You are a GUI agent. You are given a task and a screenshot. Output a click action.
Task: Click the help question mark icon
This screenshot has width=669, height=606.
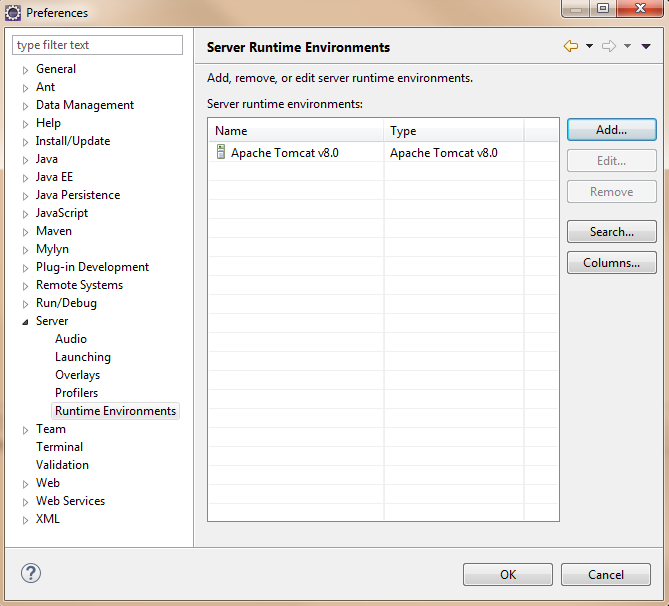tap(31, 573)
